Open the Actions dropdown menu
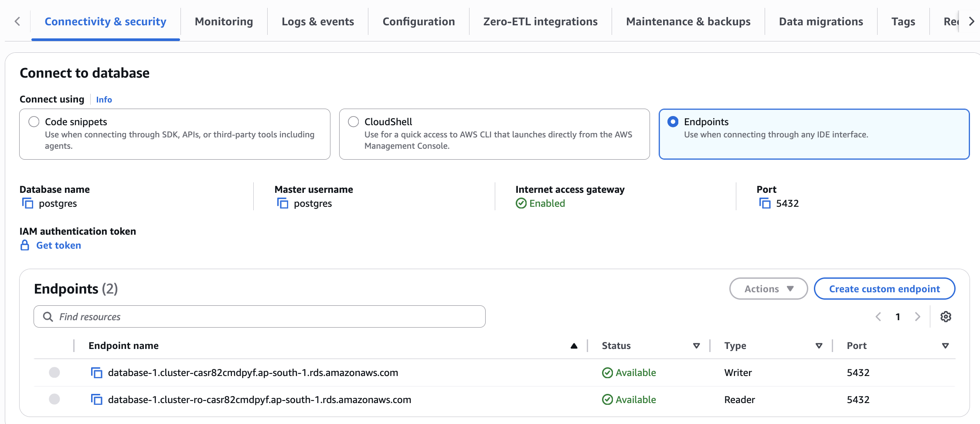980x424 pixels. (x=768, y=288)
